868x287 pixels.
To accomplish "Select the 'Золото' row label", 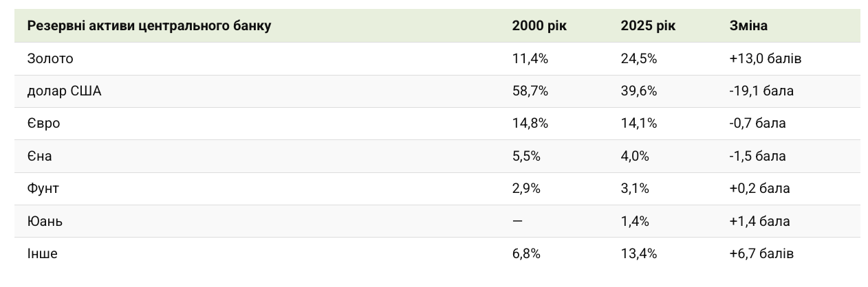I will tap(50, 59).
